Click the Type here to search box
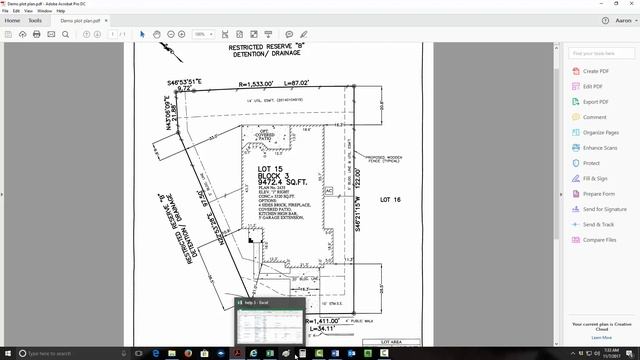This screenshot has height=360, width=640. (73, 353)
